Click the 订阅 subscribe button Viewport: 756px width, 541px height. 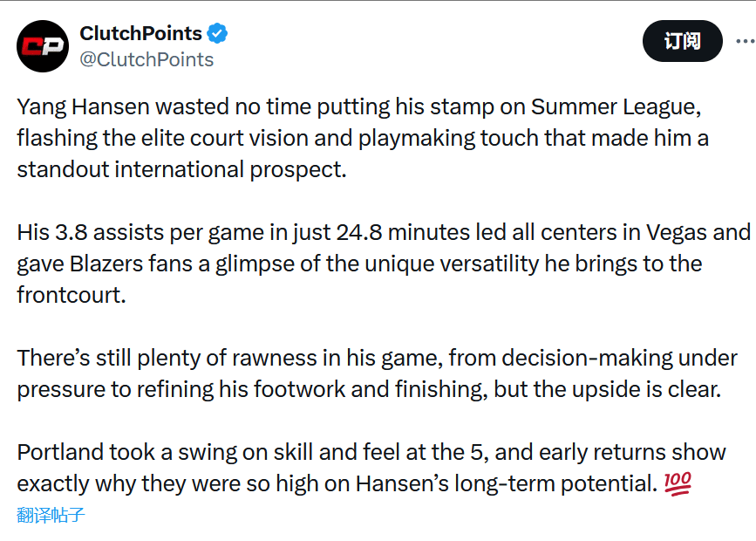[682, 41]
